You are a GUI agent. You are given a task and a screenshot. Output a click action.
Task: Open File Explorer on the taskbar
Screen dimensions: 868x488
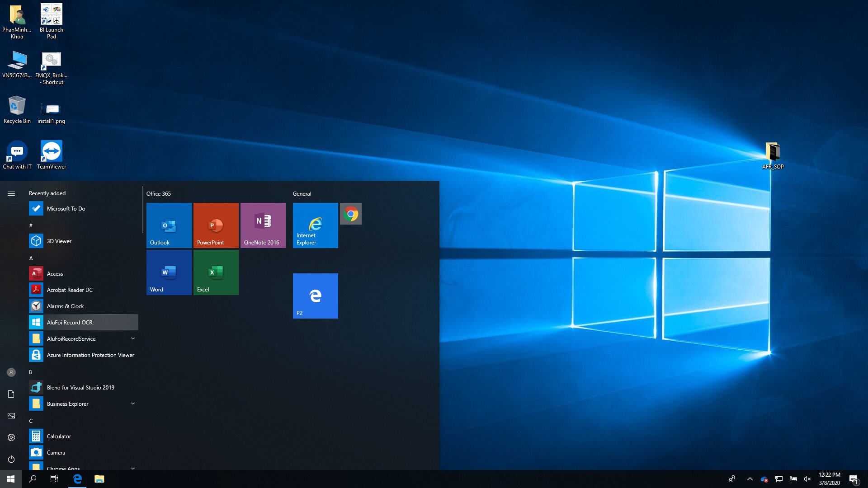(99, 479)
